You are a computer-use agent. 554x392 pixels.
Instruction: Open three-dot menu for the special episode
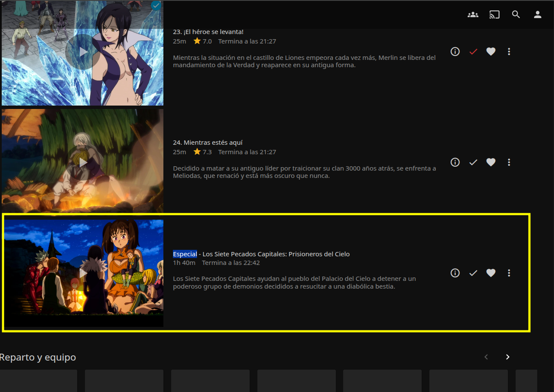pos(509,273)
